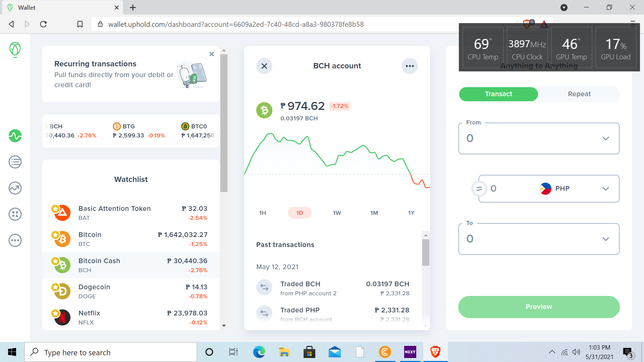Open Microsoft Store from taskbar
Image resolution: width=644 pixels, height=362 pixels.
[309, 352]
